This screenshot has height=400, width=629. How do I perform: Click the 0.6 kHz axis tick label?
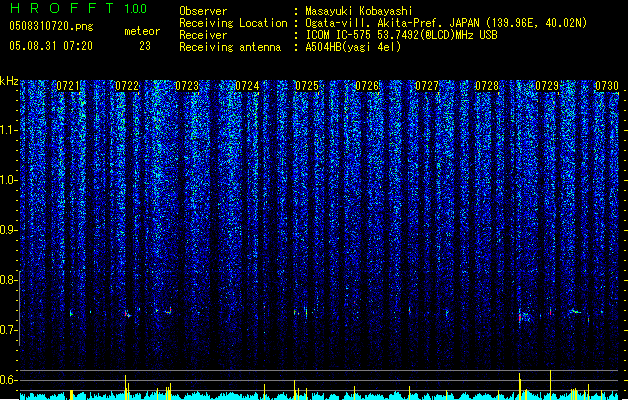pyautogui.click(x=9, y=380)
